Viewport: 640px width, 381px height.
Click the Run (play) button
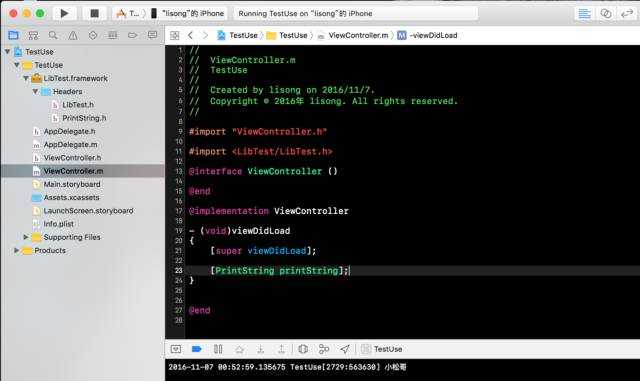coord(64,13)
